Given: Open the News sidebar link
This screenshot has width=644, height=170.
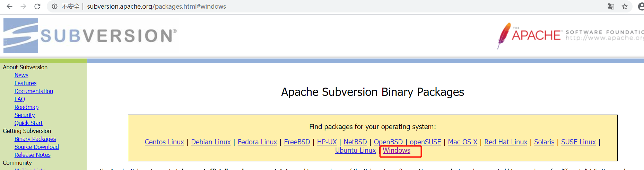Looking at the screenshot, I should (21, 75).
